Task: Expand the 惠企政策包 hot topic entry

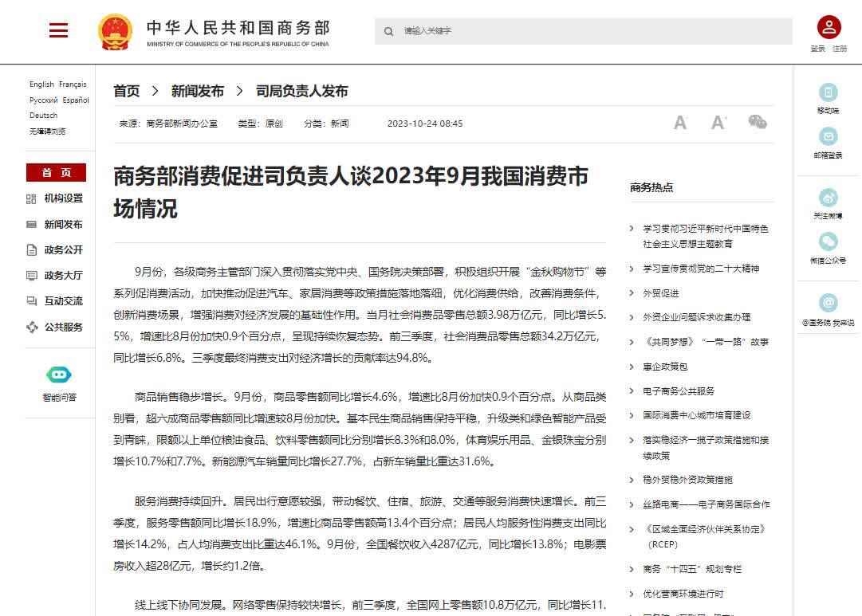Action: pyautogui.click(x=665, y=367)
